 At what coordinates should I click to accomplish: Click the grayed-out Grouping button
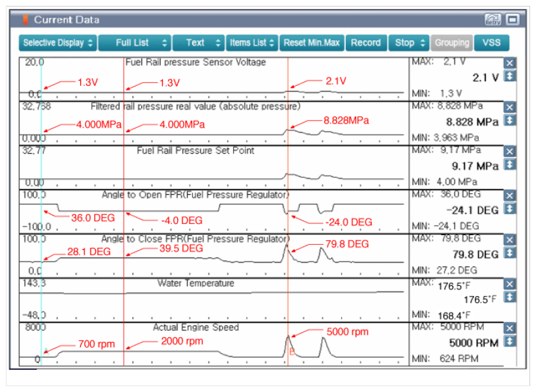click(x=451, y=43)
